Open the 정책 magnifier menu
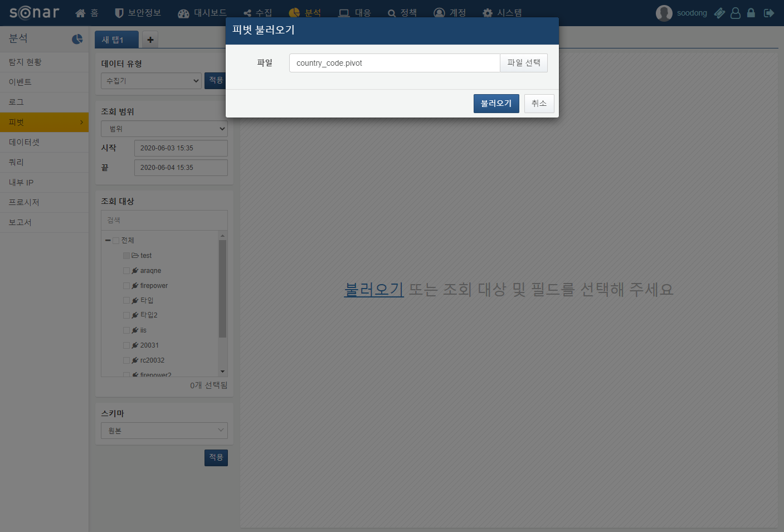 (x=402, y=13)
